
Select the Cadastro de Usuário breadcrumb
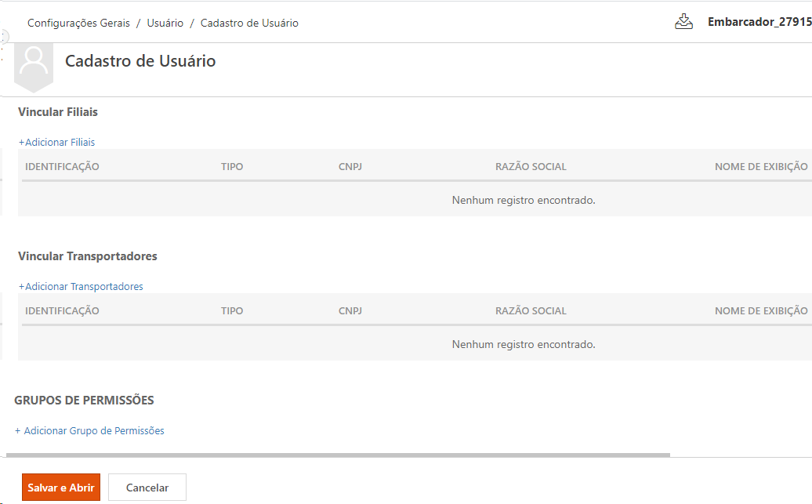[249, 23]
